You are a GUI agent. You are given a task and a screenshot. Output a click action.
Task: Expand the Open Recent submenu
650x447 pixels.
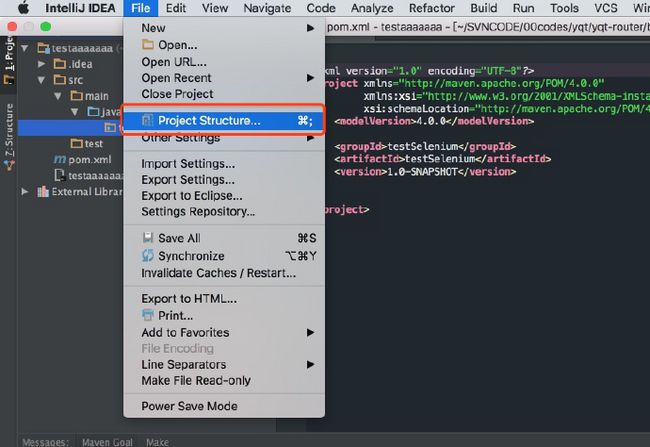224,78
